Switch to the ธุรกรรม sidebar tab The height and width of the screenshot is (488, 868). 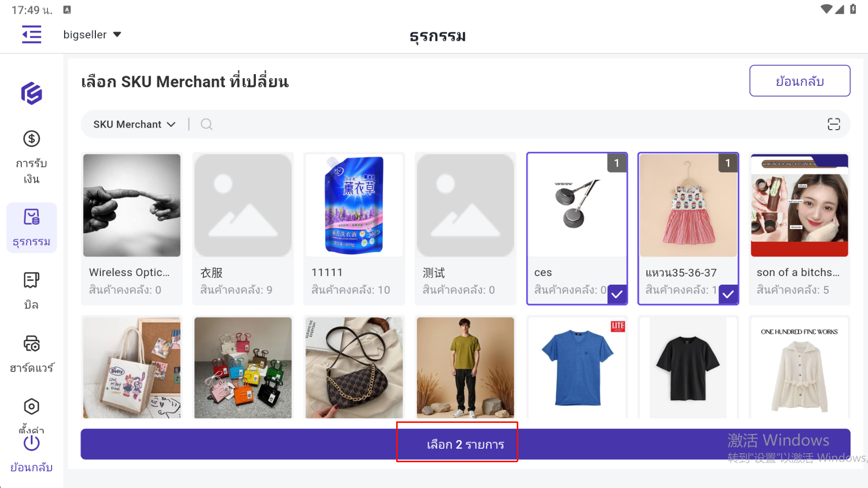pyautogui.click(x=31, y=227)
